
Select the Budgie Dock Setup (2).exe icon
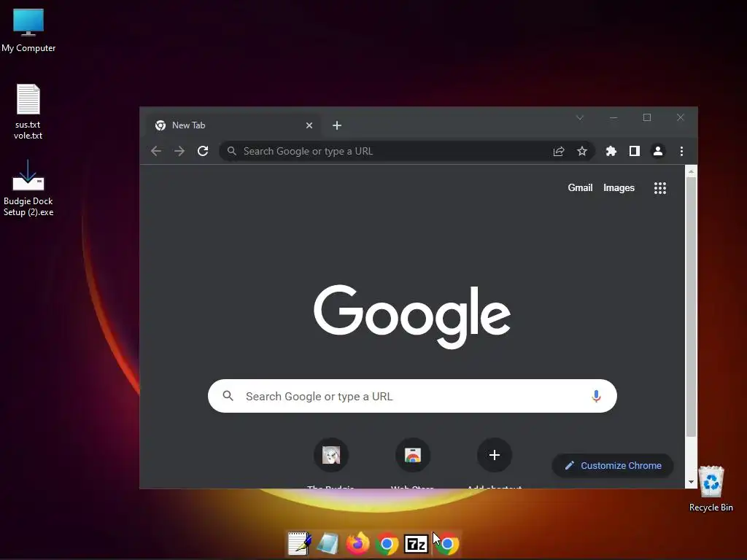coord(28,187)
